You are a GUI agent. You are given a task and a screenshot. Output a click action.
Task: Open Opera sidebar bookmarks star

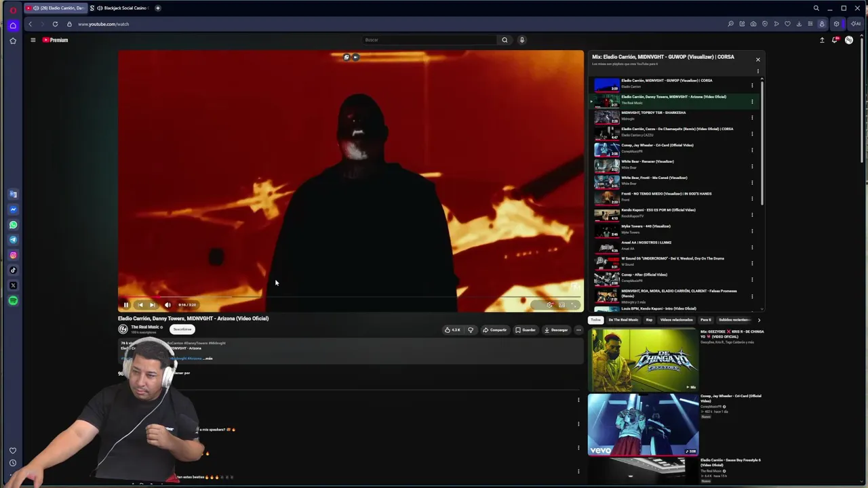click(x=13, y=41)
